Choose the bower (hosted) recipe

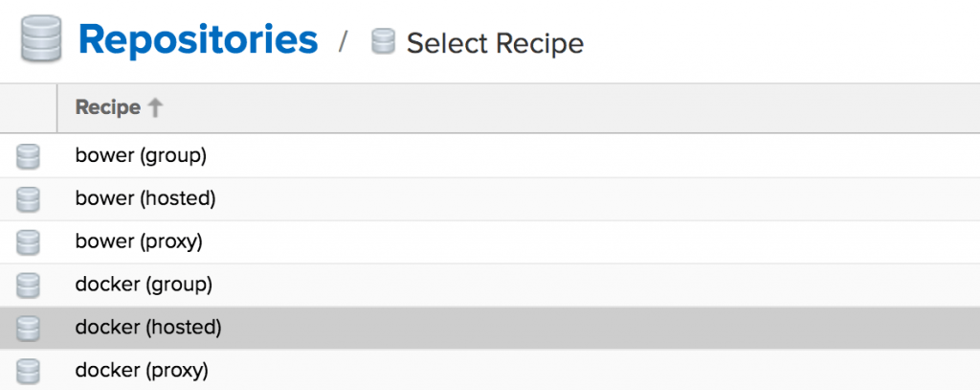tap(145, 198)
